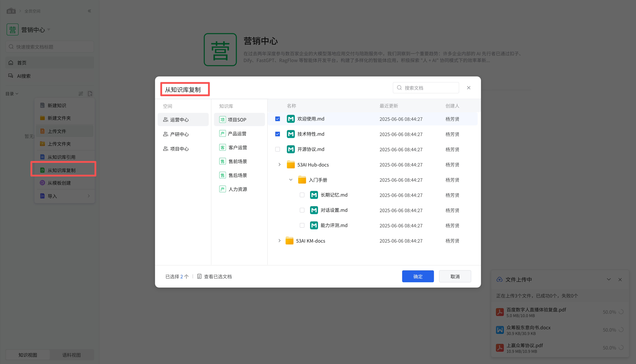Click the 查看已选文档 checklist icon
This screenshot has height=364, width=636.
199,276
